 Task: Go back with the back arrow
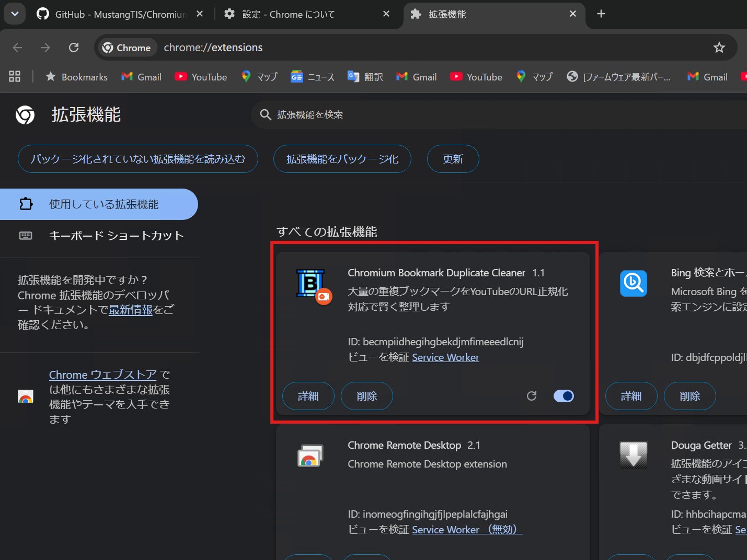(17, 48)
